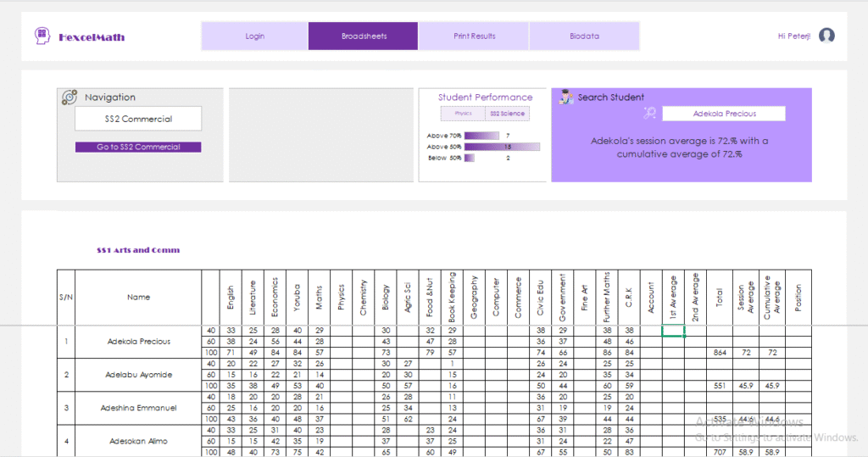Viewport: 868px width, 457px height.
Task: Click the HexcelMath brain logo icon
Action: pos(42,36)
